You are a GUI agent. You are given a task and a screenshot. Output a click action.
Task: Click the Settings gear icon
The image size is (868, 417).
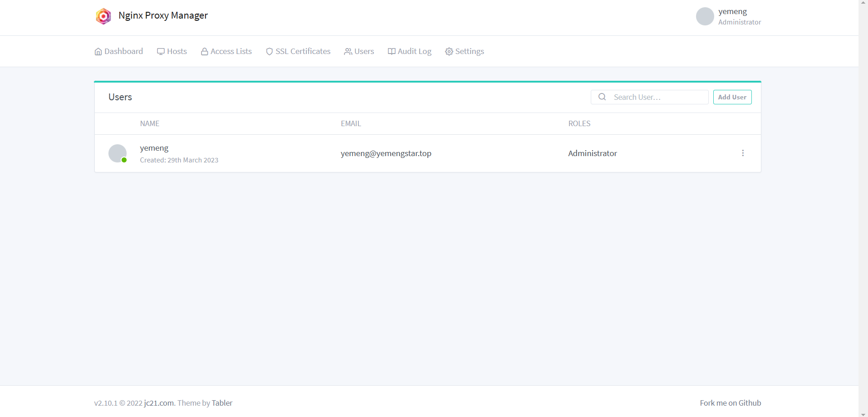pyautogui.click(x=449, y=52)
